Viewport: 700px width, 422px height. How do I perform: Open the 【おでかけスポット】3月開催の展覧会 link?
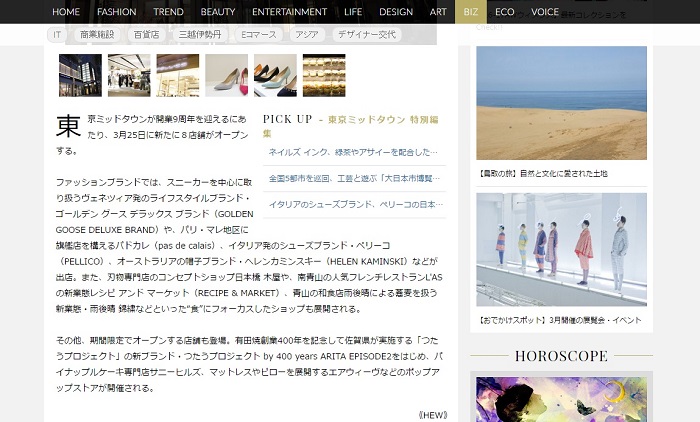click(x=559, y=320)
